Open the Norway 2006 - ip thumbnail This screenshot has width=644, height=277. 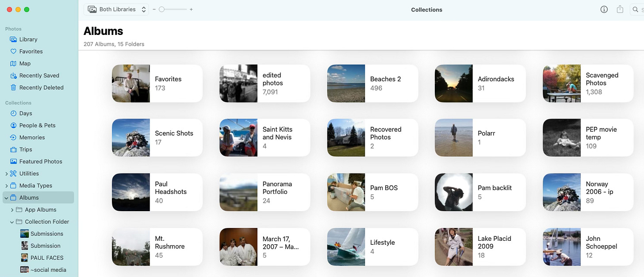[x=562, y=192]
